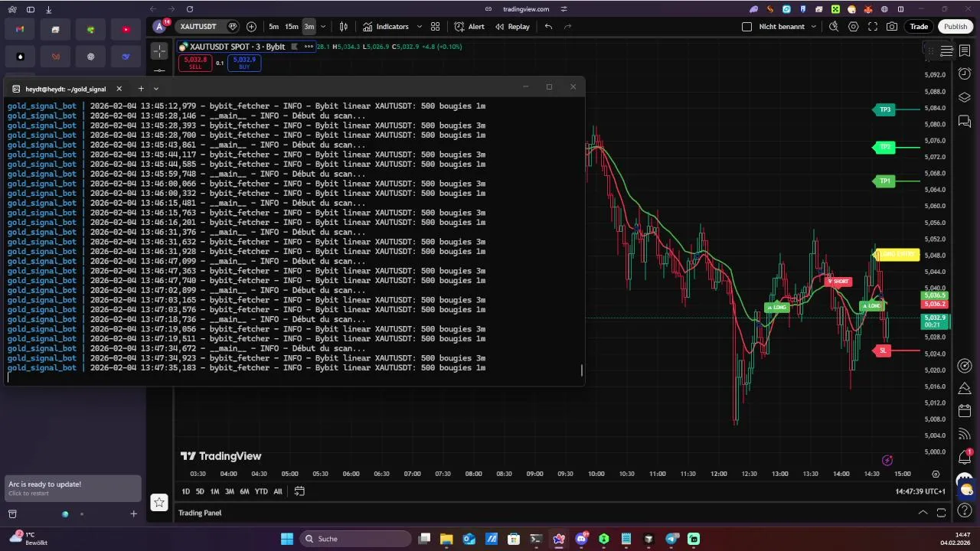The width and height of the screenshot is (980, 551).
Task: Click the red SELL 5,032.8 button
Action: [x=195, y=63]
